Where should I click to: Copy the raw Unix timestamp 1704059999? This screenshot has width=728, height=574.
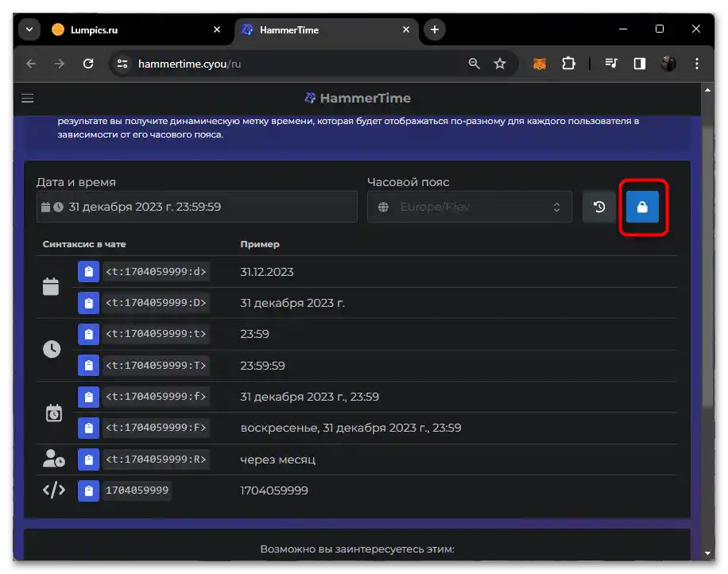88,491
